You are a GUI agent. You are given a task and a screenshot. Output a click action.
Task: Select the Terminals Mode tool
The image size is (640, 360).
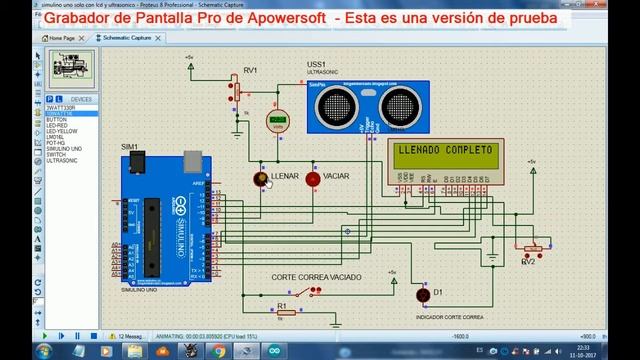click(38, 123)
